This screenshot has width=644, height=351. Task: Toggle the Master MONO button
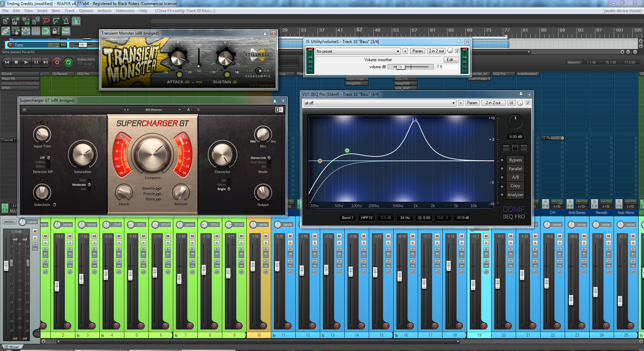(x=9, y=222)
